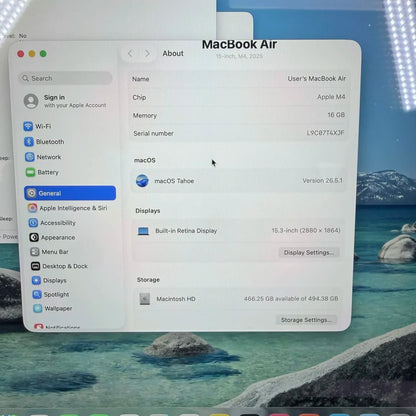Screen dimensions: 416x416
Task: Click the Built-in Retina Display label
Action: [186, 231]
